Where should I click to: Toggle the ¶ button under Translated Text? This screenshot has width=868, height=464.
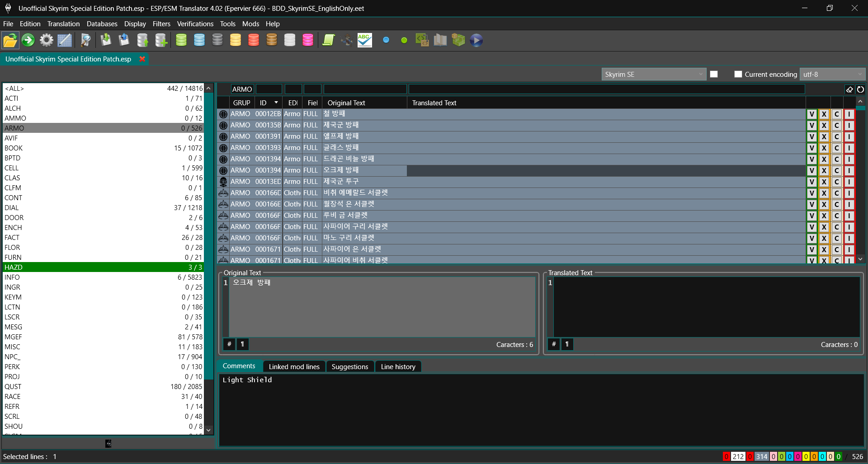pyautogui.click(x=567, y=344)
